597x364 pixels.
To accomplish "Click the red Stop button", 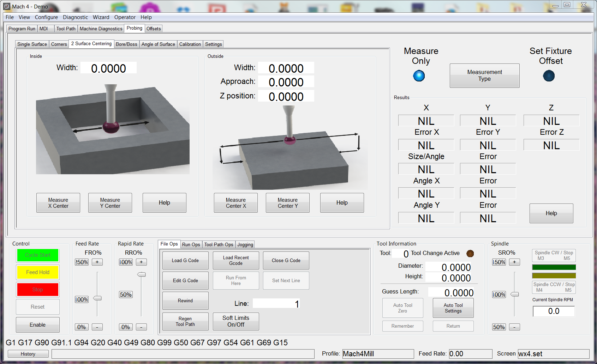I will (x=38, y=290).
